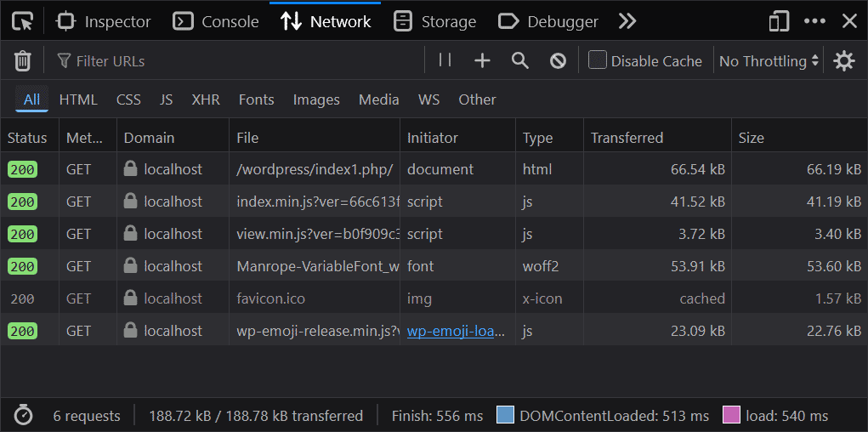Viewport: 868px width, 432px height.
Task: Start performance analysis stopwatch icon
Action: tap(23, 415)
